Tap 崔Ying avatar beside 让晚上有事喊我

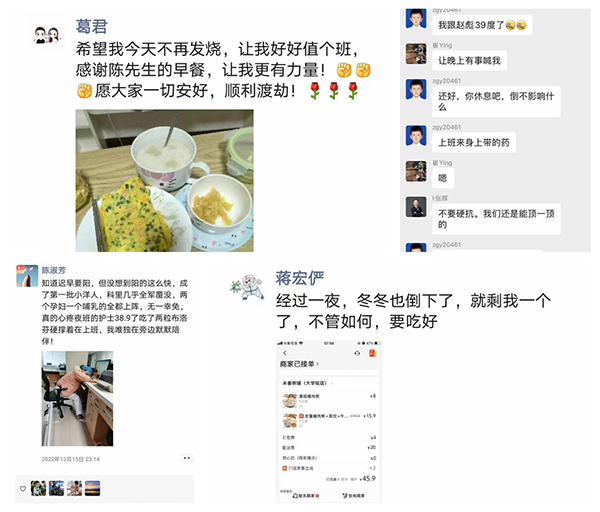(416, 54)
